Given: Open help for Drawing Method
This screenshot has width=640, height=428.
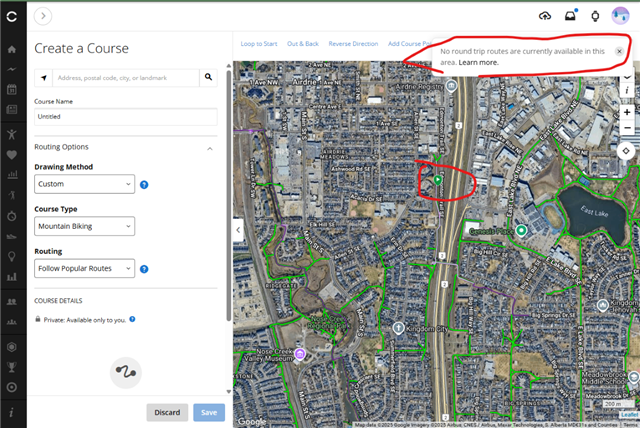Looking at the screenshot, I should 144,185.
